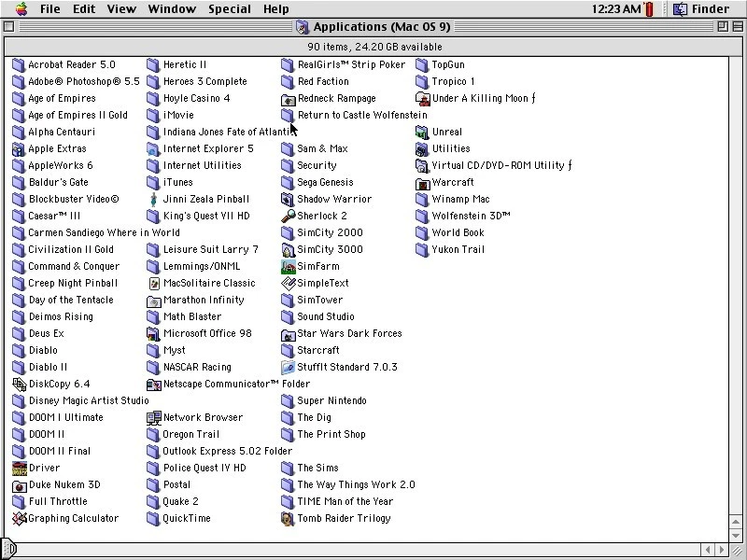The image size is (747, 560).
Task: Click the horizontal scrollbar right arrow
Action: (x=722, y=549)
